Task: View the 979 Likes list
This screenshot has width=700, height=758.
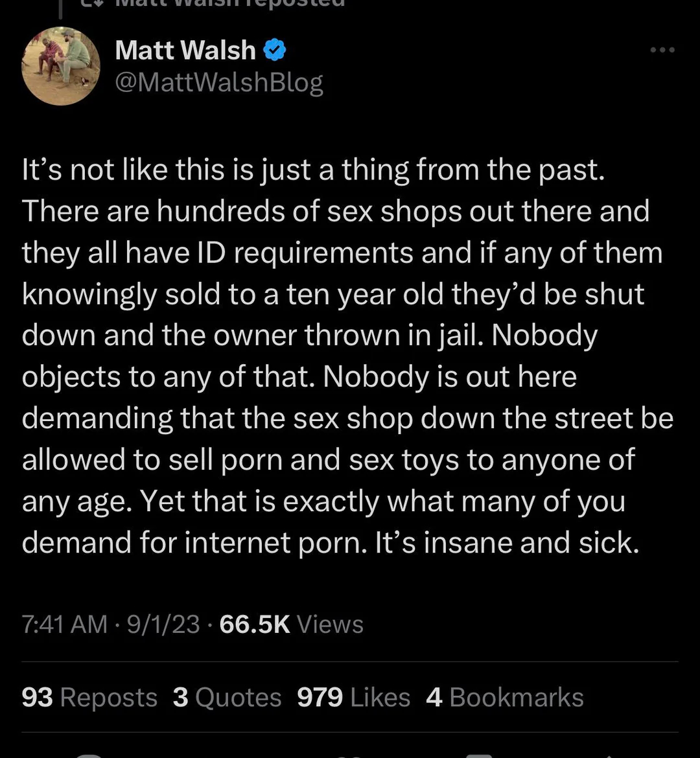Action: pos(354,697)
